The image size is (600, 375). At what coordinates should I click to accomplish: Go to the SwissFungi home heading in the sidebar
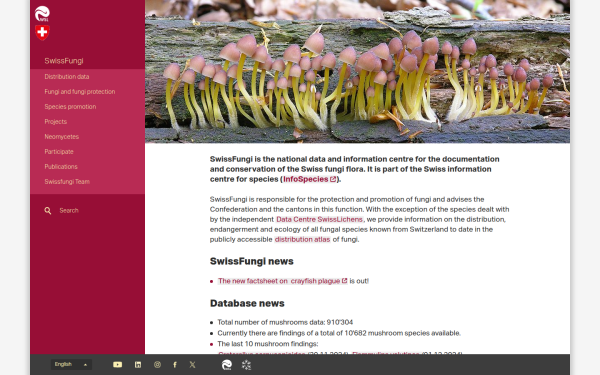click(64, 61)
